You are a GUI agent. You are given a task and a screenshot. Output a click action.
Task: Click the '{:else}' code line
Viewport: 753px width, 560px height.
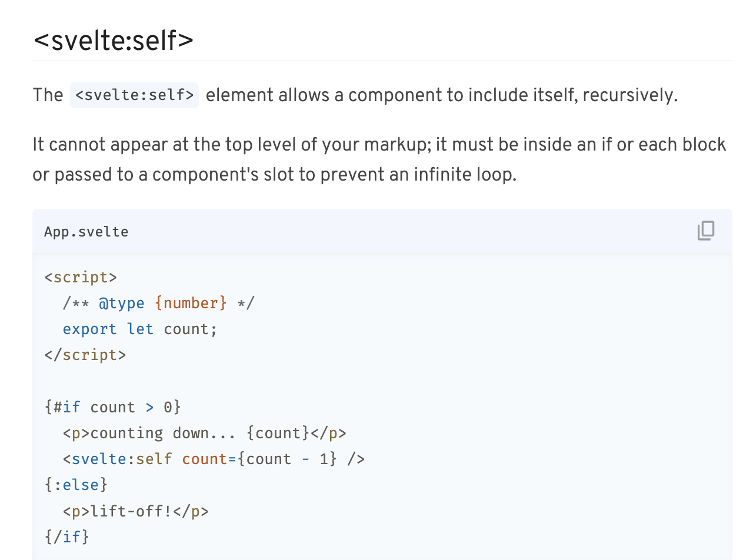pyautogui.click(x=76, y=485)
